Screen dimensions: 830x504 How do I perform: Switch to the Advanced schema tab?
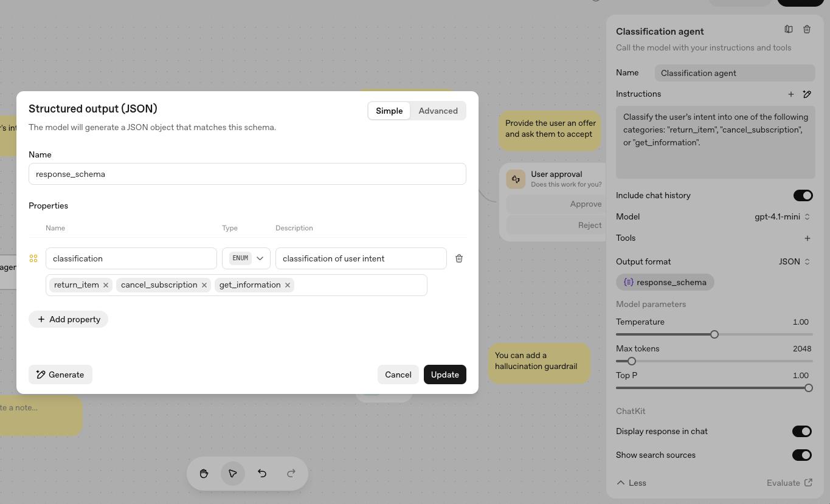pyautogui.click(x=438, y=111)
